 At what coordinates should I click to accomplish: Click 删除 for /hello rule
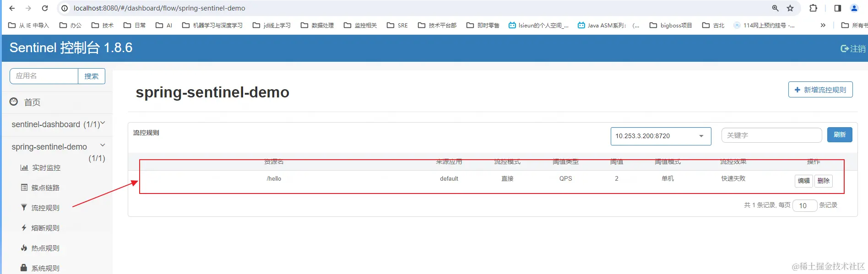(823, 181)
